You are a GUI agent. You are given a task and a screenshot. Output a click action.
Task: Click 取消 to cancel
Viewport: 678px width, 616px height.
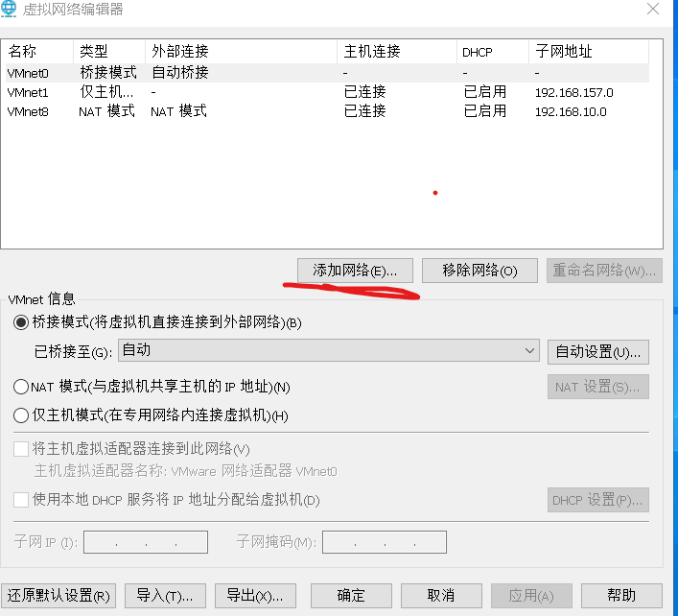(441, 596)
